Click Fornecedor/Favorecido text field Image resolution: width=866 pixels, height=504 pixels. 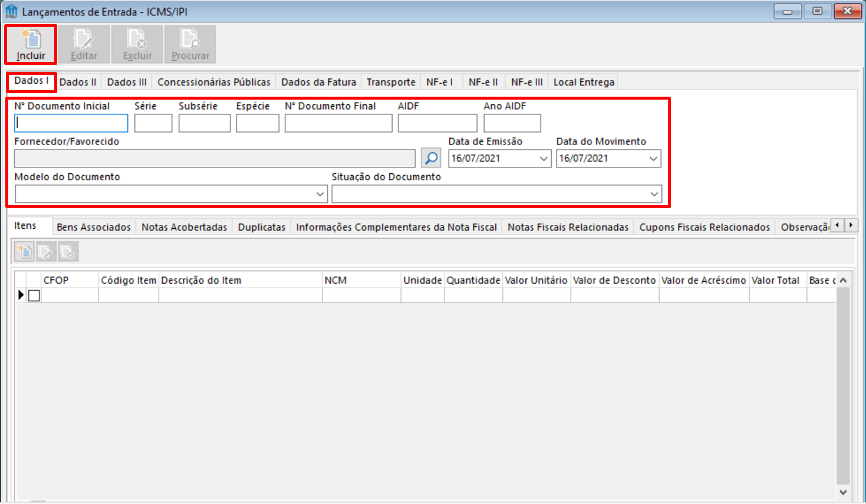tap(215, 159)
